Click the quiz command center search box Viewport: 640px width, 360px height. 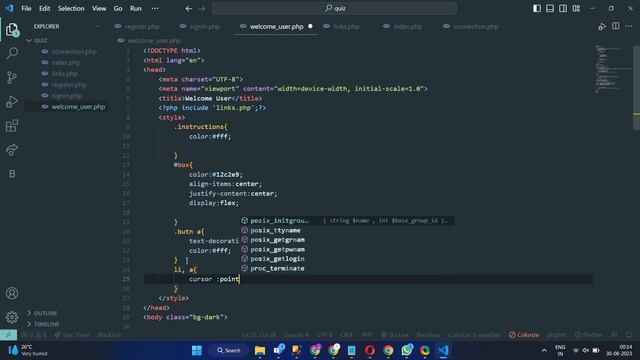pyautogui.click(x=334, y=8)
